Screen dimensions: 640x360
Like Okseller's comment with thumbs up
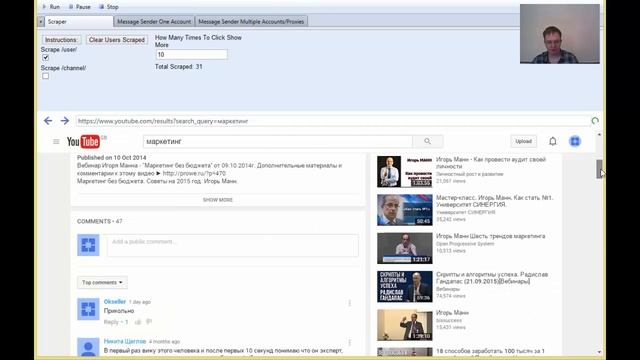pos(138,322)
